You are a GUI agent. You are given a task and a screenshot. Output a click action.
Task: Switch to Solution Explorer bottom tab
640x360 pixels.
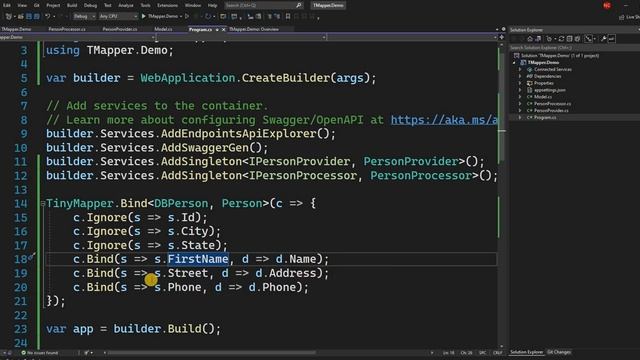527,352
